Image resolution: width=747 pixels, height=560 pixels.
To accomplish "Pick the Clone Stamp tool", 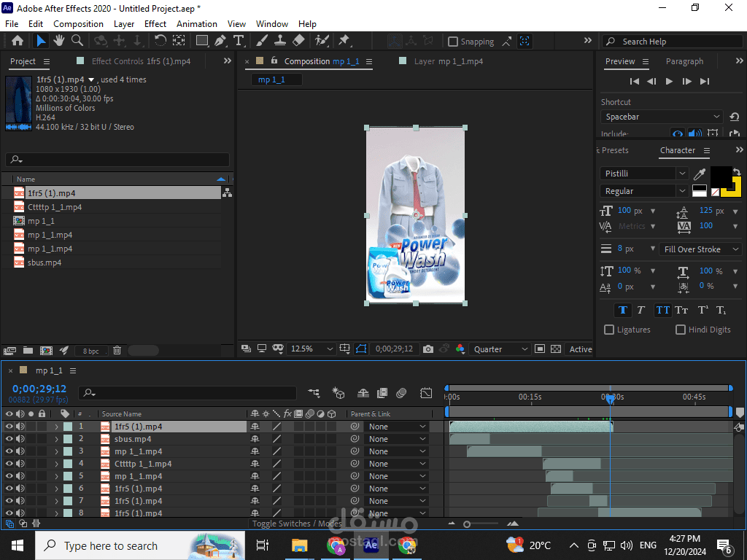I will pos(280,41).
